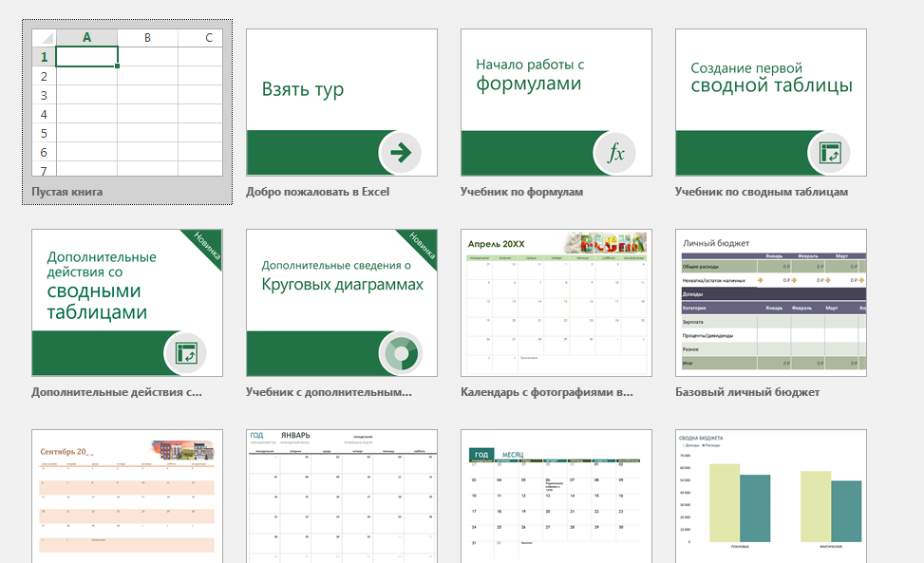
Task: Click the 'Новинка' ribbon on pivot actions tutorial
Action: click(x=207, y=246)
